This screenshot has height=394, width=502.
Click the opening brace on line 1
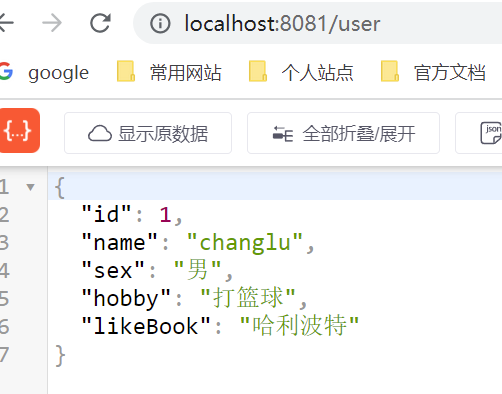tap(60, 187)
